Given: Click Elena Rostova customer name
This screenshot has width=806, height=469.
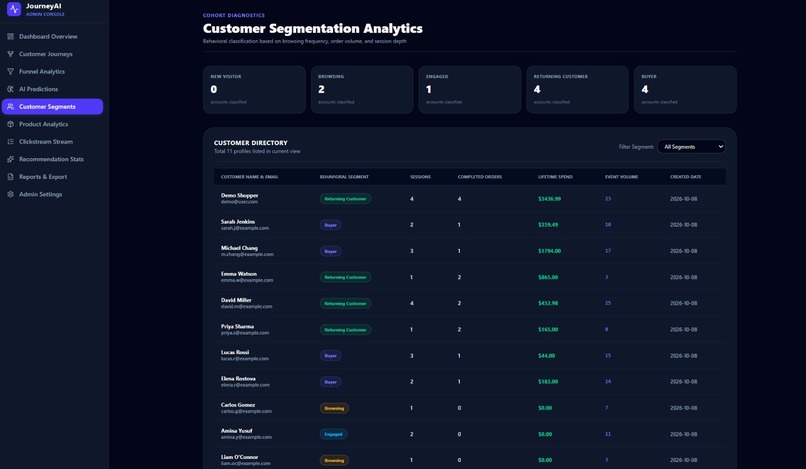Looking at the screenshot, I should 239,378.
